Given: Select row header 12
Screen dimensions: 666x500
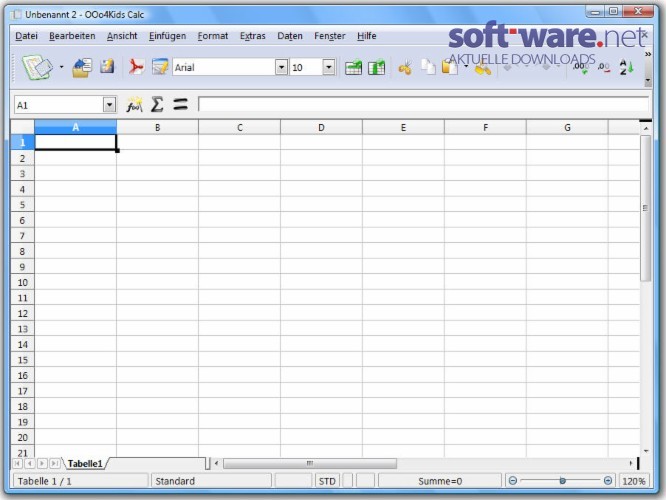Looking at the screenshot, I should pos(23,314).
